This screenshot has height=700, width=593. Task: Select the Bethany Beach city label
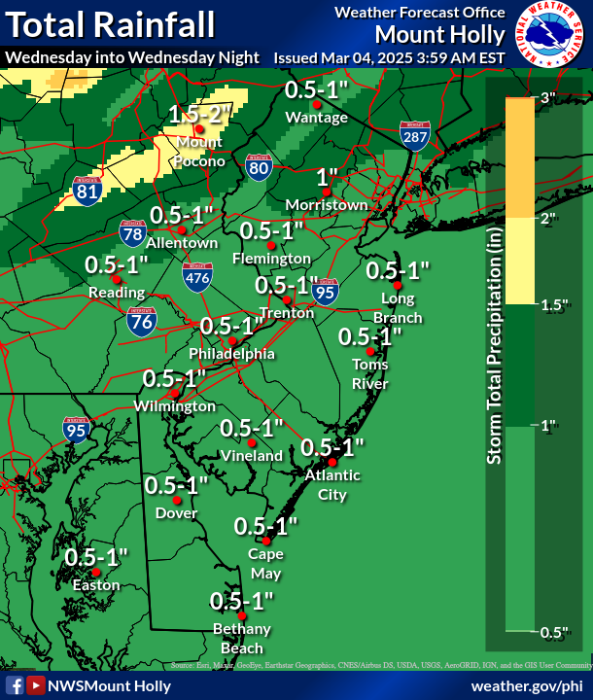tap(241, 639)
